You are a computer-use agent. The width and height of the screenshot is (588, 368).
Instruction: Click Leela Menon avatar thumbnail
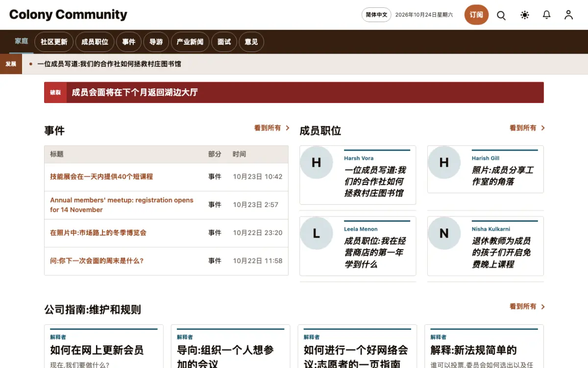(316, 234)
